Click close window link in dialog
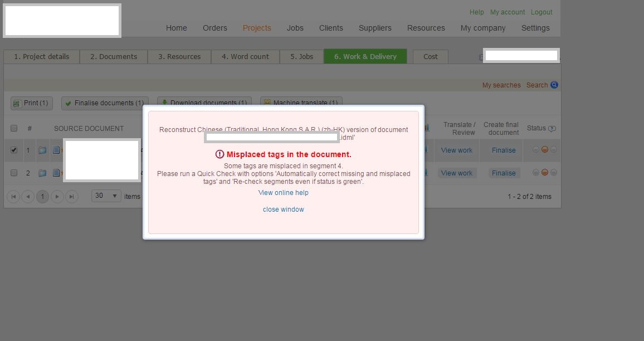Viewport: 644px width, 341px height. tap(284, 210)
